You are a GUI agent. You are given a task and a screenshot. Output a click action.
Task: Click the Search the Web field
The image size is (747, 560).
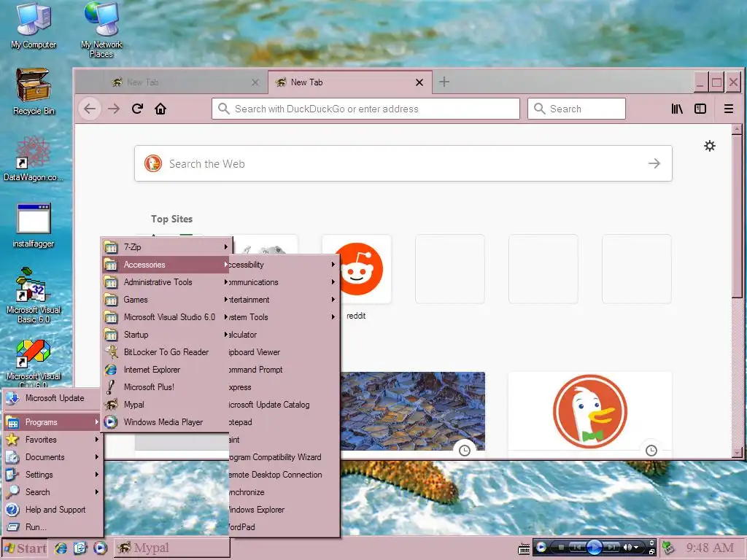tap(403, 163)
